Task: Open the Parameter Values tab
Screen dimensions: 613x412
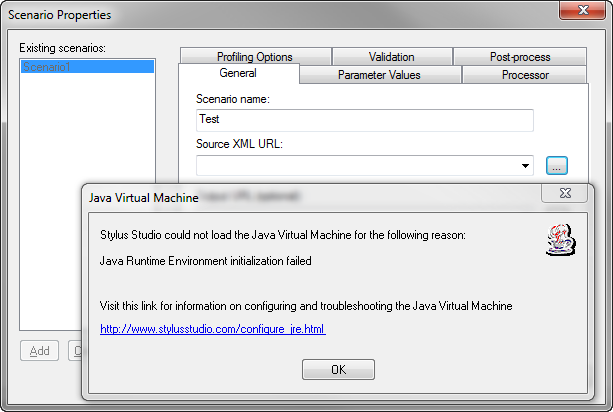Action: click(x=379, y=75)
